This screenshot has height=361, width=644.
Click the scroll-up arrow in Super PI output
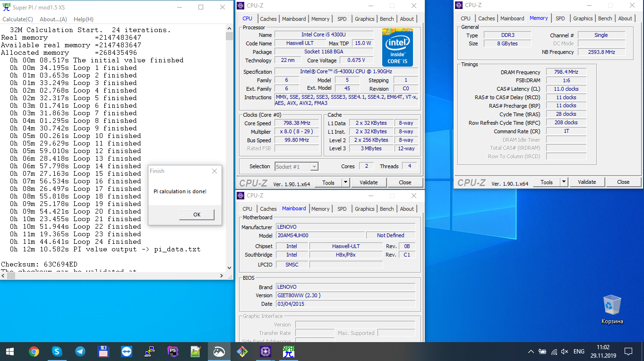click(230, 28)
